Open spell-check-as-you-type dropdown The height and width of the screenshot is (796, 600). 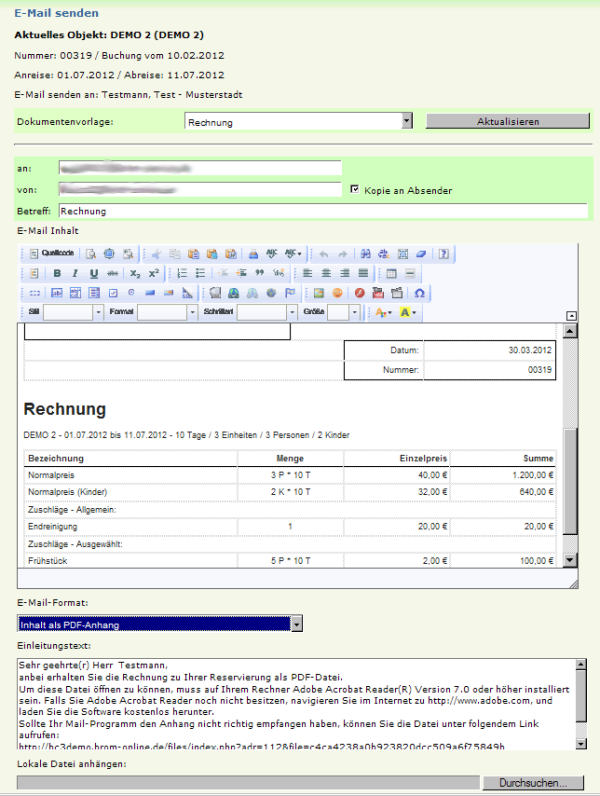(293, 253)
